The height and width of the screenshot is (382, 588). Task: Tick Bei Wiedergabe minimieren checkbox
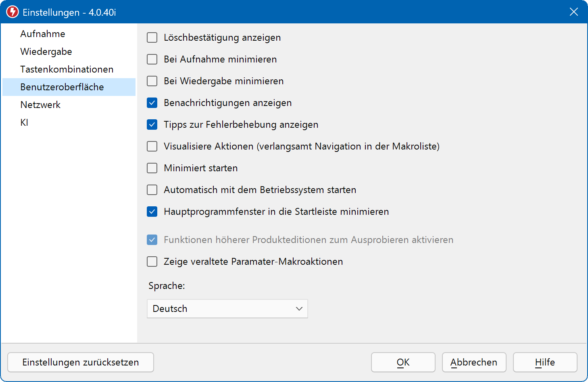152,81
